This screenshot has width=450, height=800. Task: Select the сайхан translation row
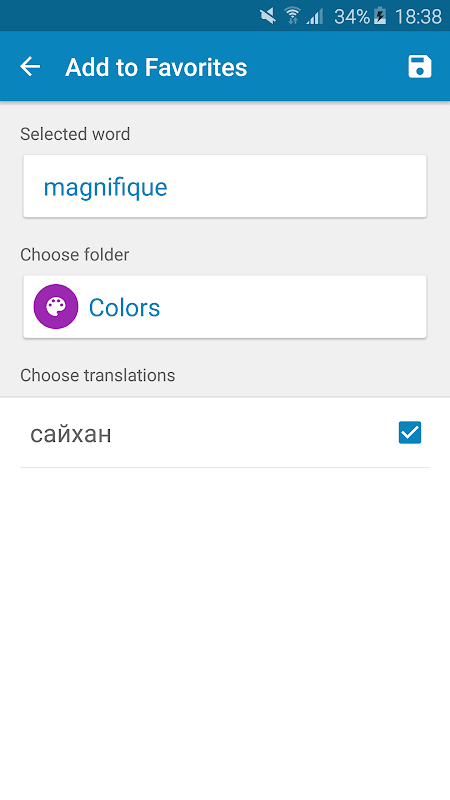tap(225, 433)
